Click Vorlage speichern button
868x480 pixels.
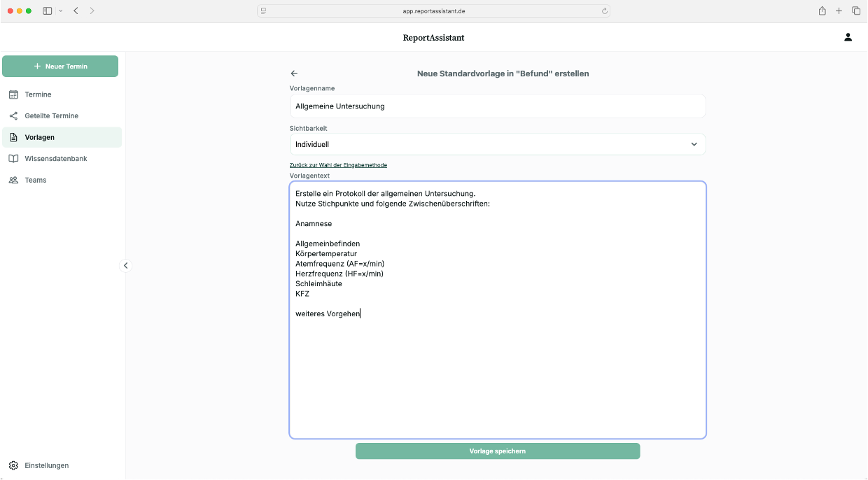tap(498, 451)
